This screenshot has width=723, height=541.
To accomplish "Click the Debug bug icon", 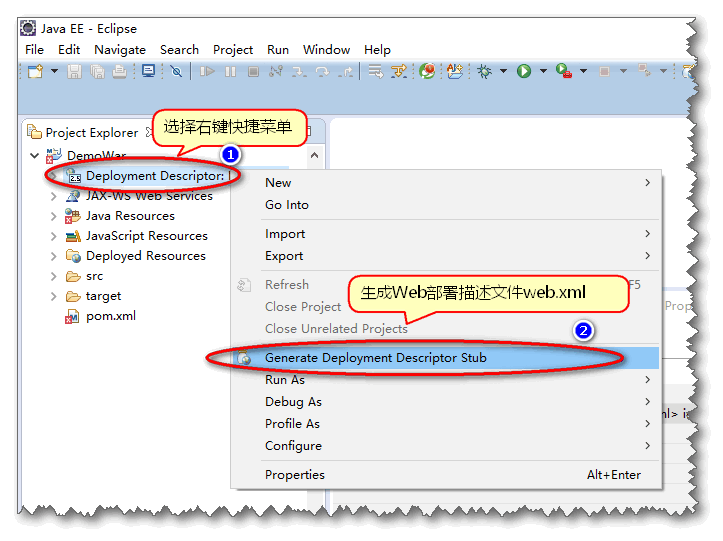I will [x=485, y=71].
